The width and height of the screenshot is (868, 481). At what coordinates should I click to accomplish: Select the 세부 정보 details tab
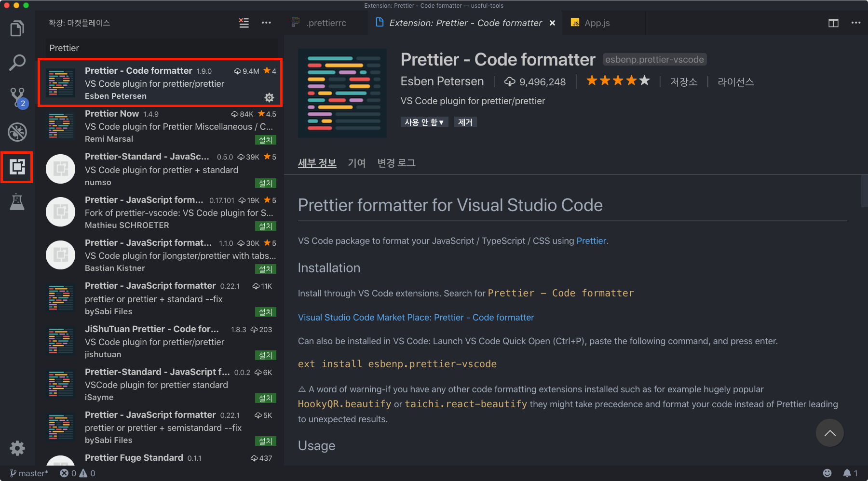tap(317, 163)
